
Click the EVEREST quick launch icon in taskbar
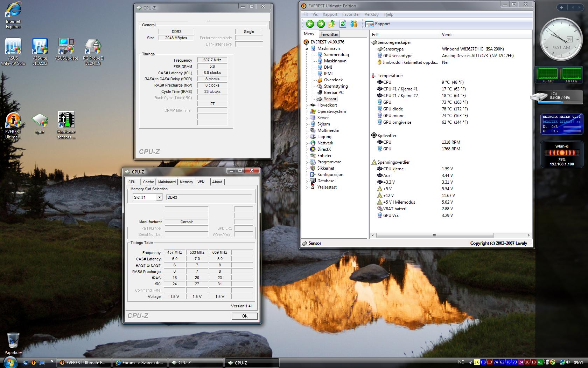coord(34,363)
